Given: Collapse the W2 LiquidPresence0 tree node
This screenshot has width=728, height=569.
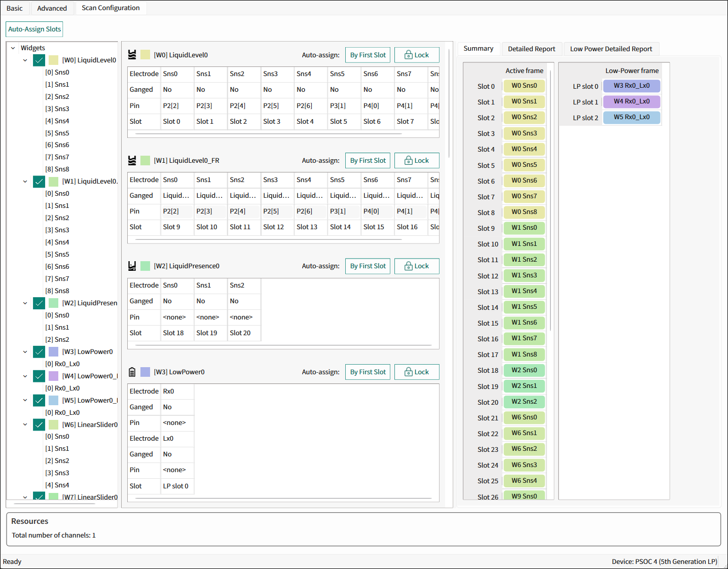Looking at the screenshot, I should [25, 303].
